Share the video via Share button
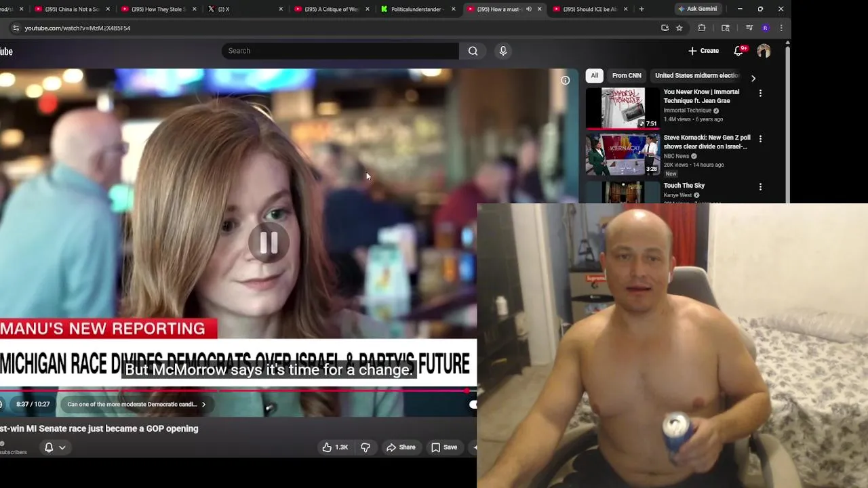 [401, 447]
